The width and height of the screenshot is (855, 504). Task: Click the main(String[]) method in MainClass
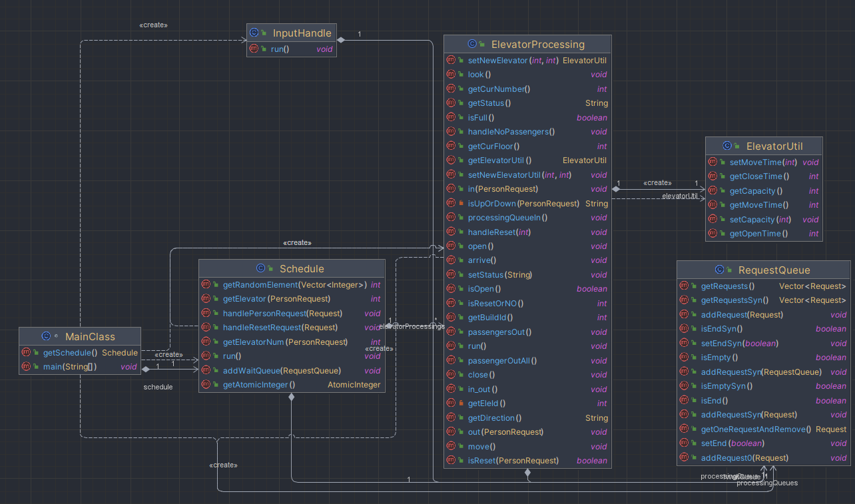tap(80, 366)
